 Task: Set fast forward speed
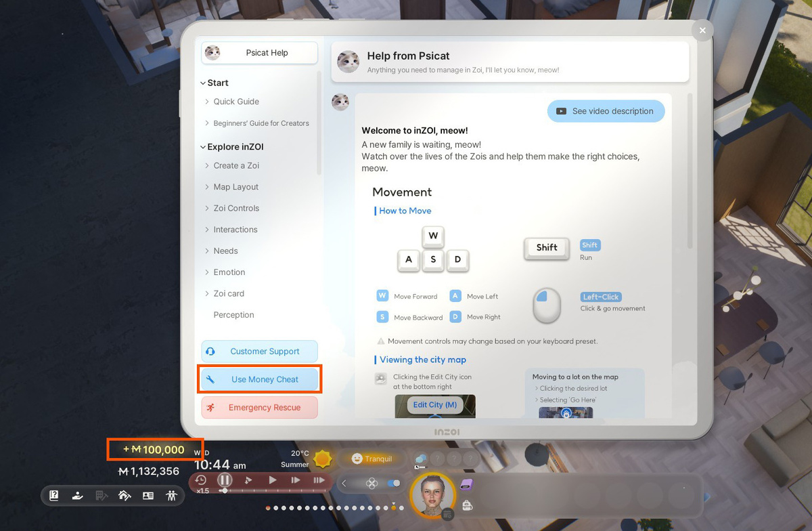pos(296,480)
